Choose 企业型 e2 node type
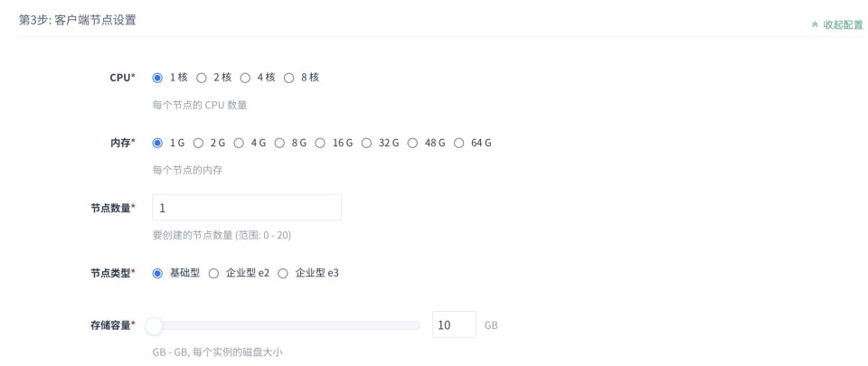Viewport: 868px width, 366px height. point(213,273)
